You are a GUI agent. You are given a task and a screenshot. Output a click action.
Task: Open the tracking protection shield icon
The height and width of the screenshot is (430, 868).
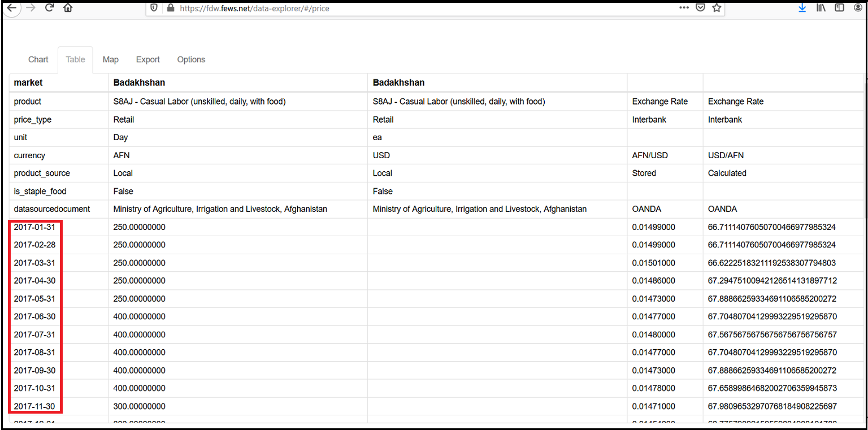click(153, 8)
